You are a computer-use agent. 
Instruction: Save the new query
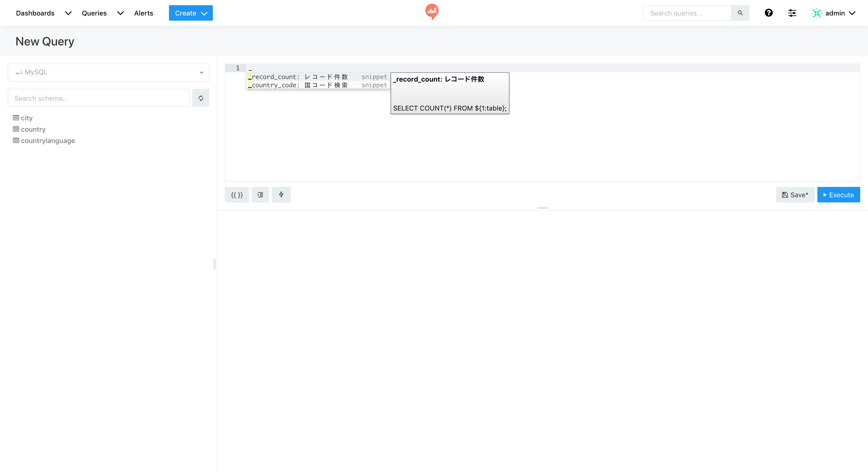click(x=795, y=195)
